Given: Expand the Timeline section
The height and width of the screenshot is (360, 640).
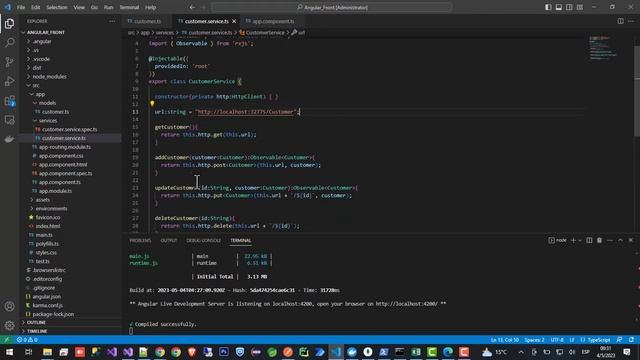Looking at the screenshot, I should [37, 331].
